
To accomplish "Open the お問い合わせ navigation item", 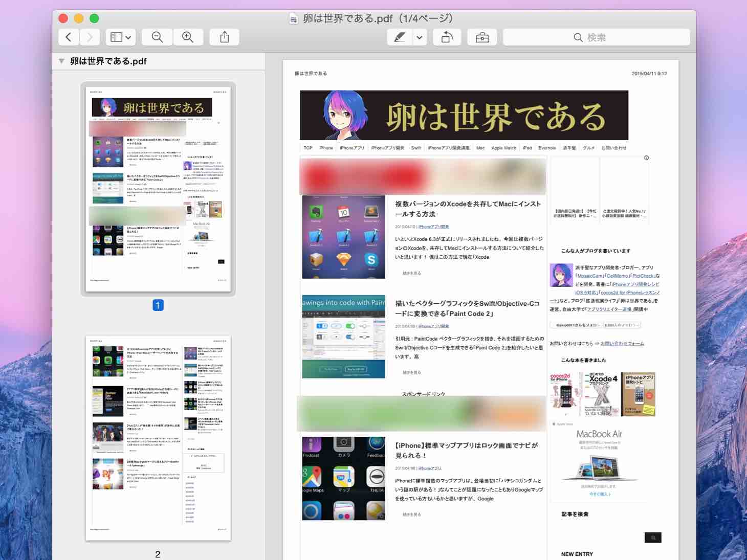I will pyautogui.click(x=613, y=148).
